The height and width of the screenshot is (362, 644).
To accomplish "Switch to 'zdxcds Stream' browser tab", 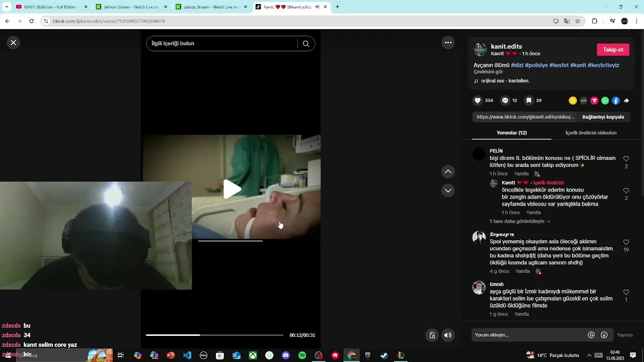I will tap(210, 7).
